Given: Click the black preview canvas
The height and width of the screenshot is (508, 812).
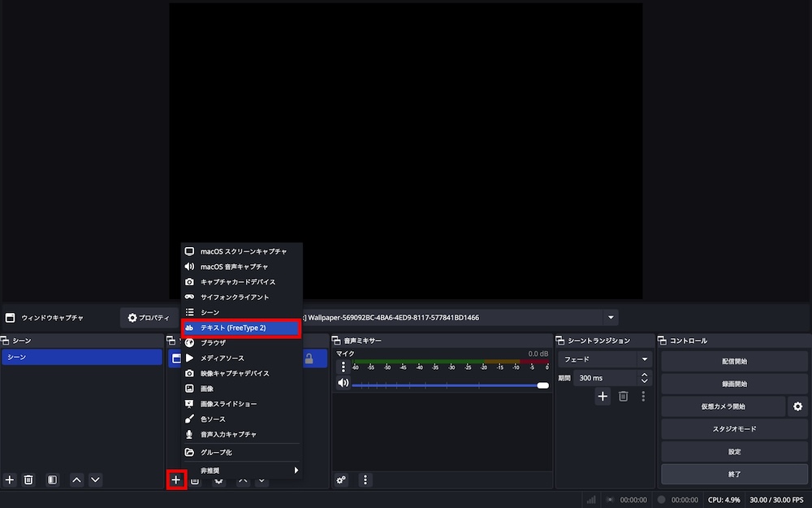Looking at the screenshot, I should click(x=405, y=151).
